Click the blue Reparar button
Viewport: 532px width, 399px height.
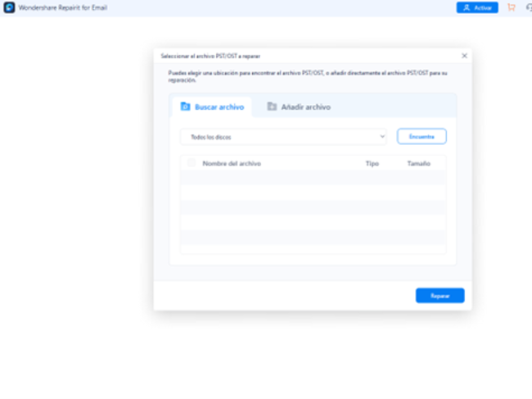(x=440, y=296)
